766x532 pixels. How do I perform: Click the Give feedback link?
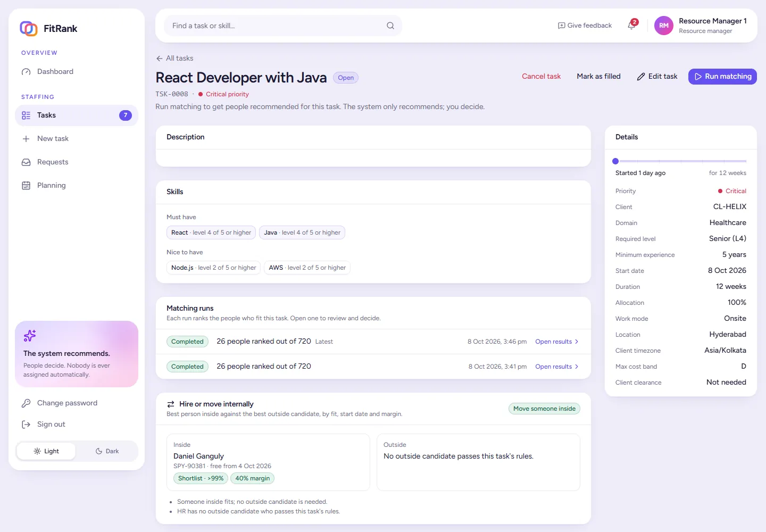(x=585, y=26)
